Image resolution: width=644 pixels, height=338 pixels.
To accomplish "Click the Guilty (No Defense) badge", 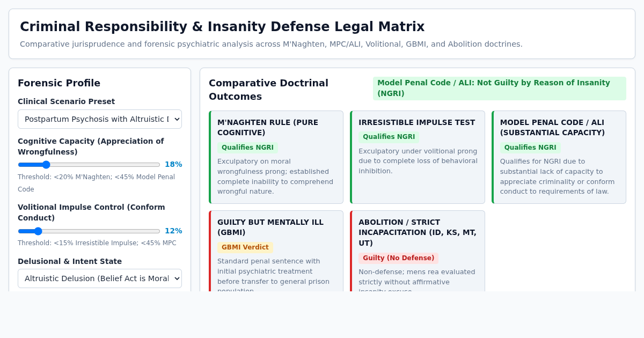I will [x=398, y=258].
